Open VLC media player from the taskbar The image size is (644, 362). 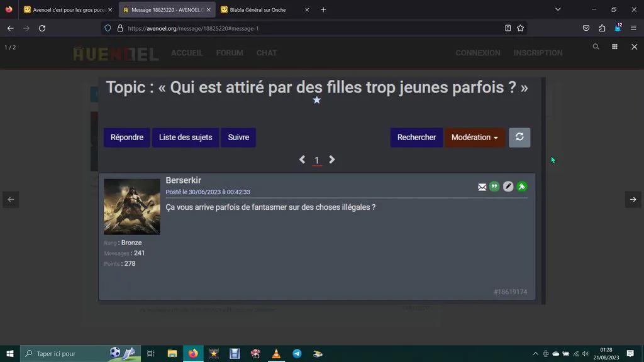[276, 353]
